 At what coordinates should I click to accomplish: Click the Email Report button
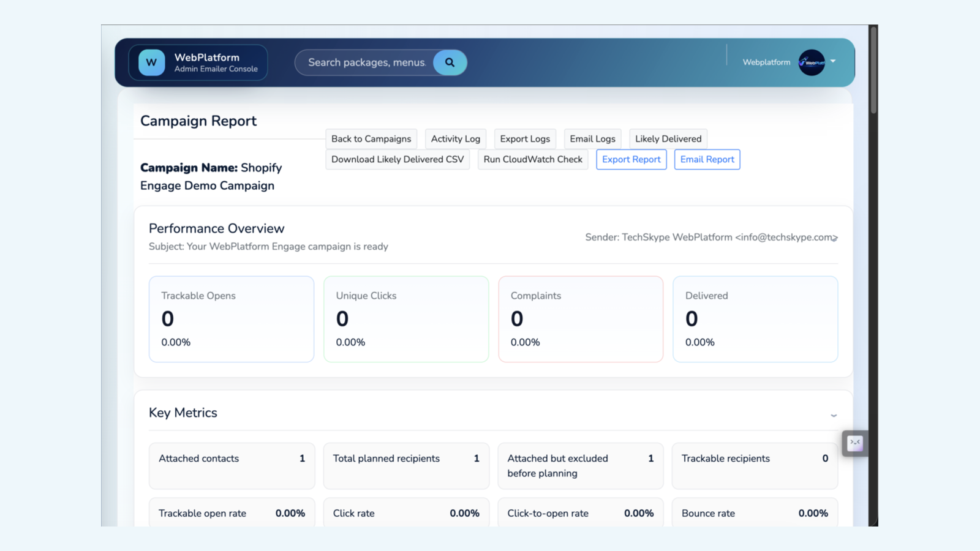coord(707,159)
